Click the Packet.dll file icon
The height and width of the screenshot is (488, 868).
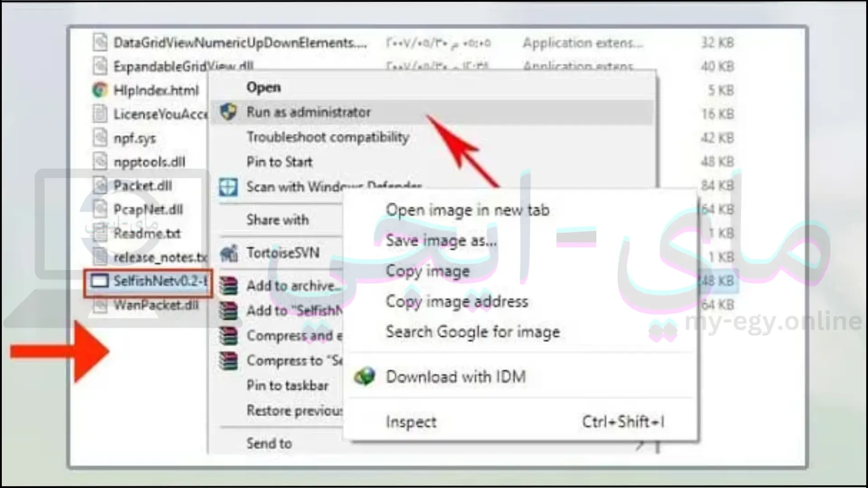click(x=100, y=185)
